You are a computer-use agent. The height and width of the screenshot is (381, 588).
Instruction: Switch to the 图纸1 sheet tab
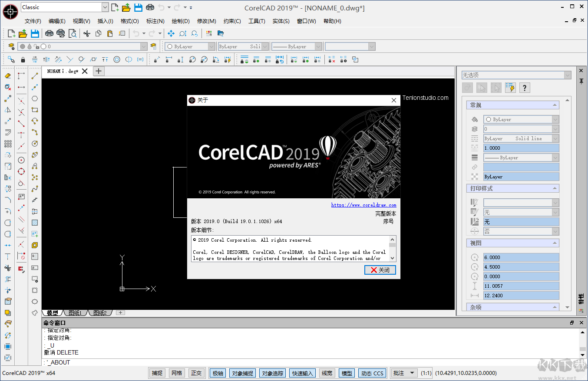pos(76,312)
